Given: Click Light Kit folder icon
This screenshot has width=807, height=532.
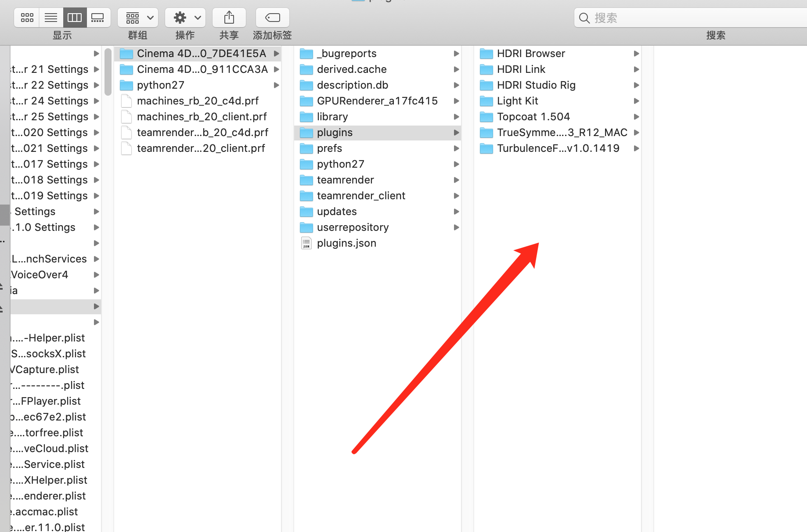Looking at the screenshot, I should (486, 101).
